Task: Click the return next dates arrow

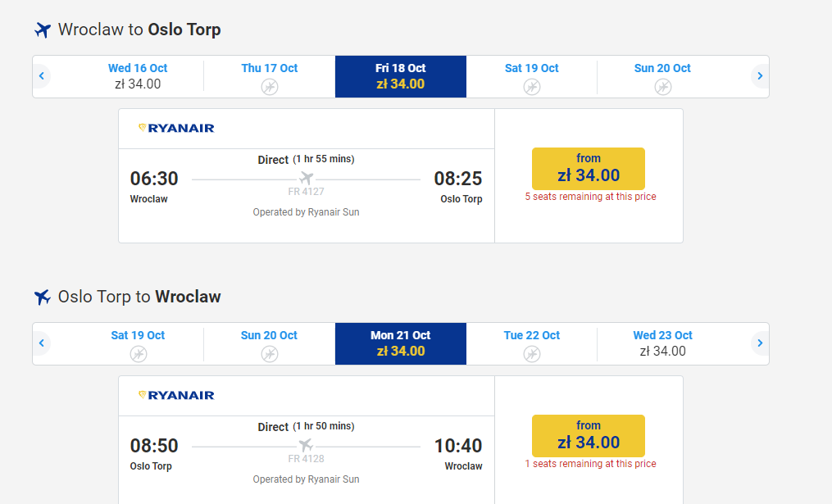Action: (760, 343)
